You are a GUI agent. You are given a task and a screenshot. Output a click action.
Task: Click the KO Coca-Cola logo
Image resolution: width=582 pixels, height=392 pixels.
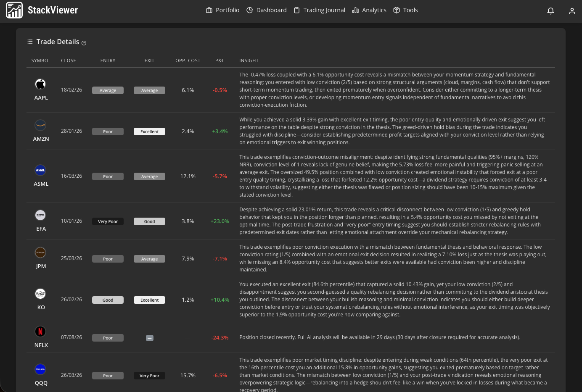(40, 294)
